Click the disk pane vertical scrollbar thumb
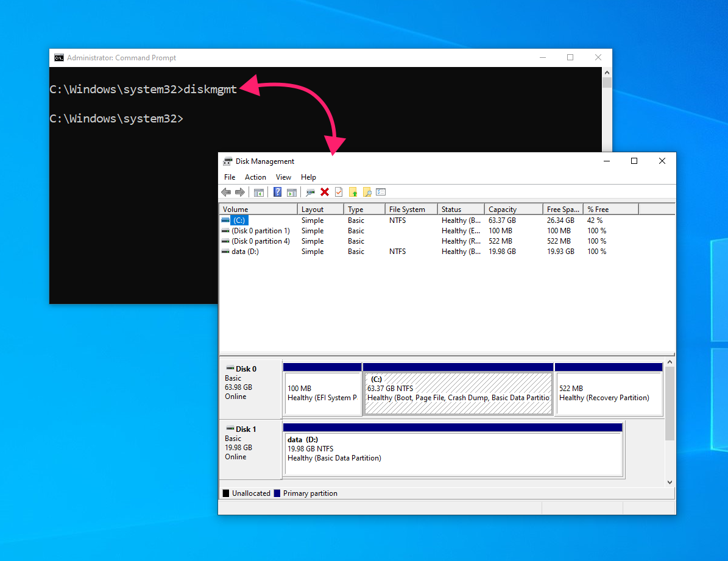The width and height of the screenshot is (728, 561). (670, 403)
